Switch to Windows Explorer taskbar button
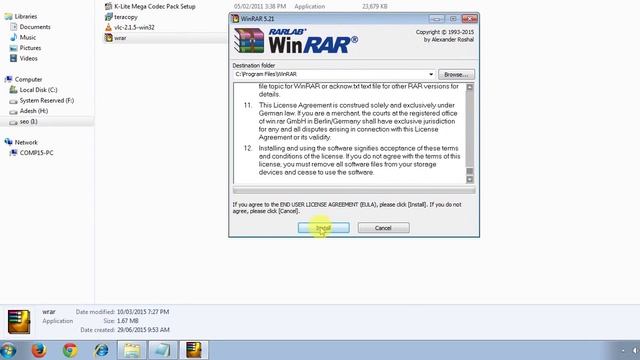This screenshot has height=360, width=640. [x=131, y=350]
